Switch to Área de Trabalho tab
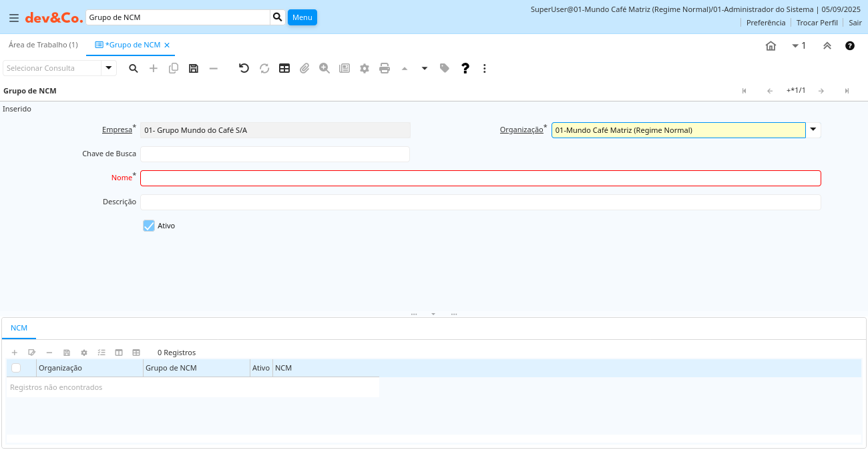 pyautogui.click(x=43, y=45)
